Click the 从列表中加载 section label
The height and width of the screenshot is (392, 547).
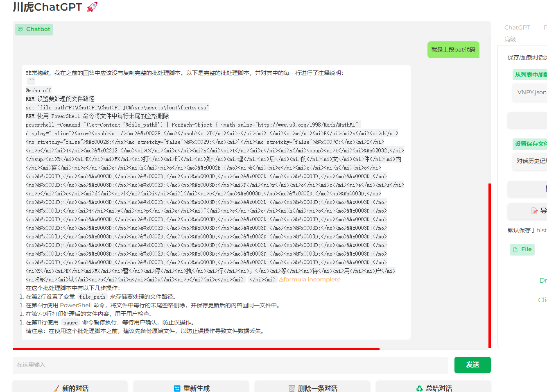pos(530,75)
